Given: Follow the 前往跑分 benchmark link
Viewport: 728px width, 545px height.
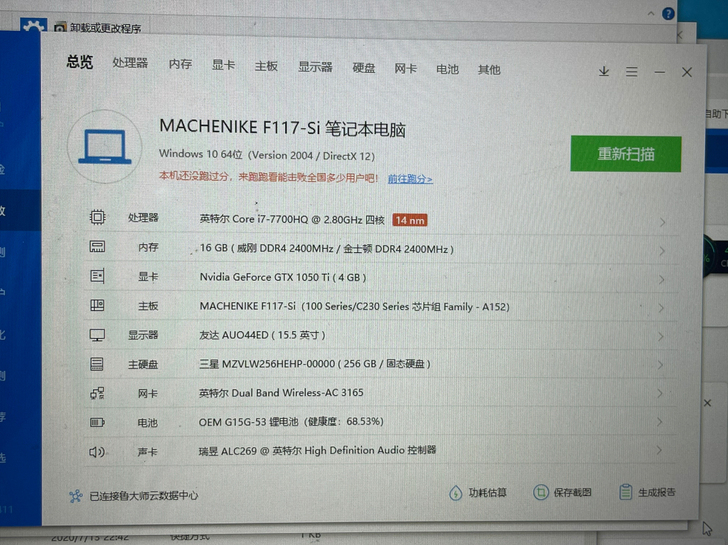Looking at the screenshot, I should 410,179.
